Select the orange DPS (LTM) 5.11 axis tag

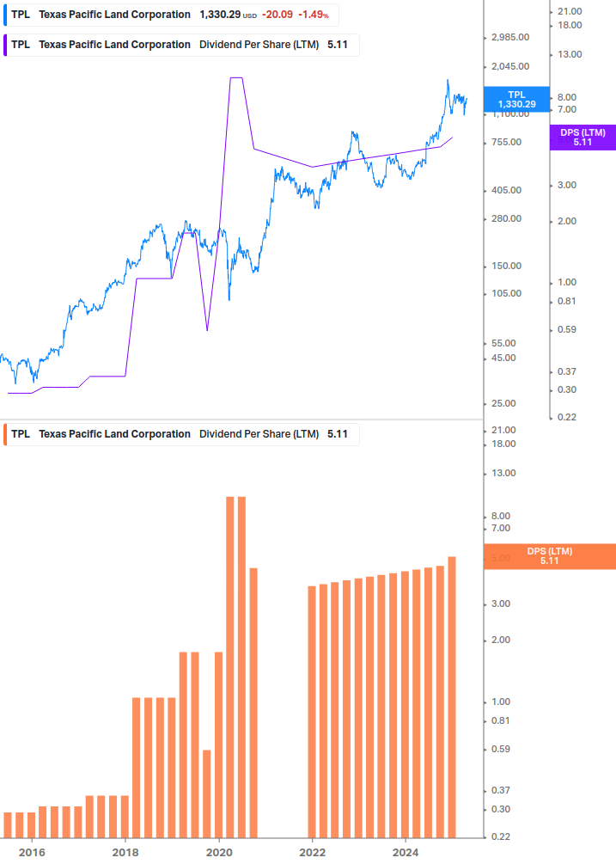pos(549,556)
